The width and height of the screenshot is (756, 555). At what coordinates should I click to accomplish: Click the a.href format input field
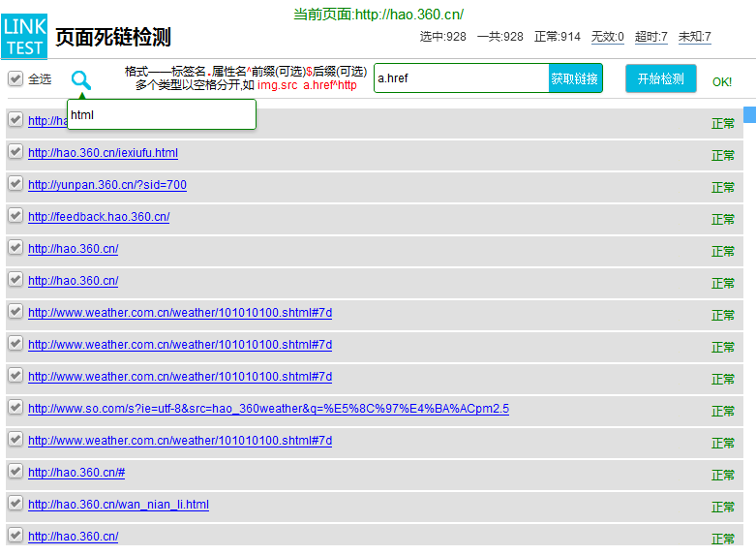click(x=461, y=78)
